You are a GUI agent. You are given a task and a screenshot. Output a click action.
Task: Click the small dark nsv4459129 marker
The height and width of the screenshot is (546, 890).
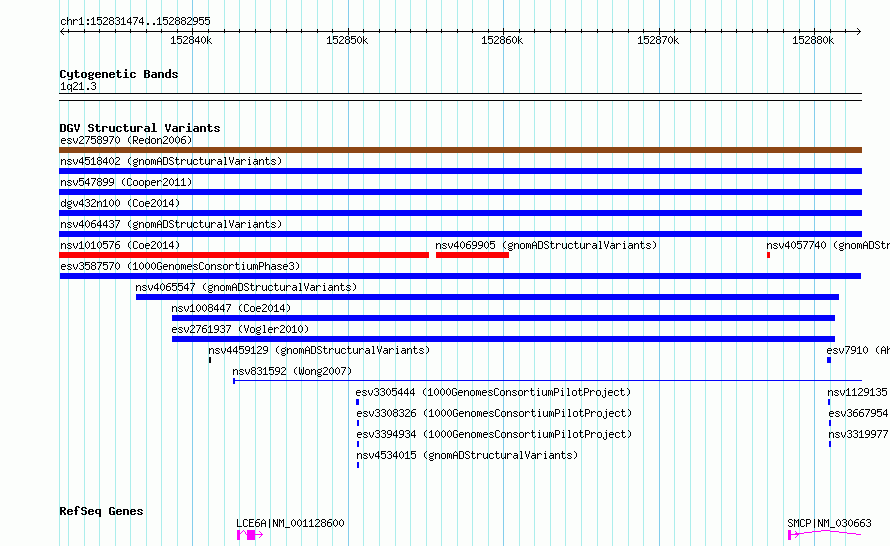[210, 360]
